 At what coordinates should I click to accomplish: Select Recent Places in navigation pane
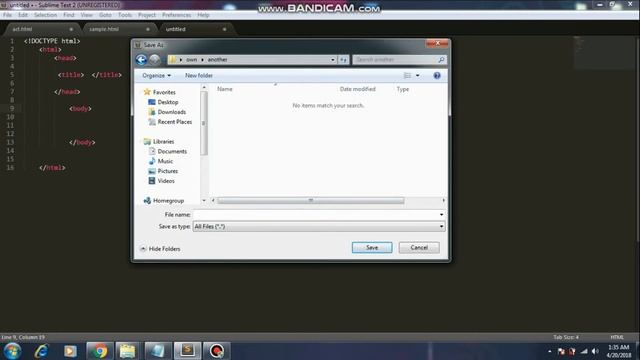(x=175, y=122)
